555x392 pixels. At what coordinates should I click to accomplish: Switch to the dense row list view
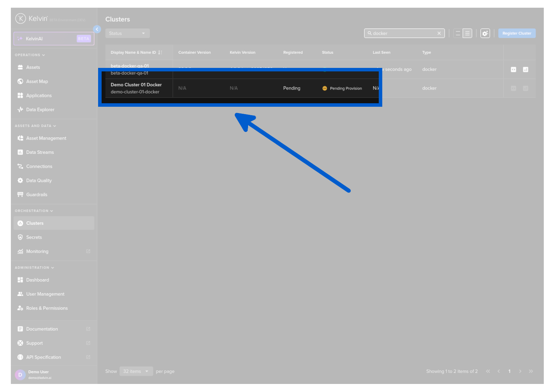(467, 33)
